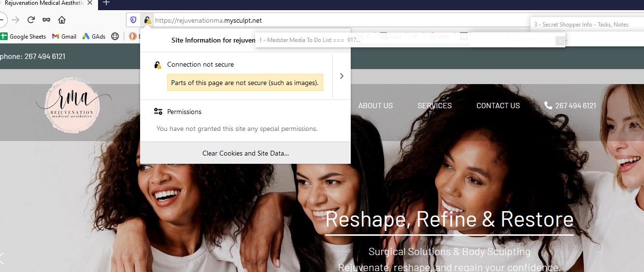Click the forward navigation arrow

[x=15, y=20]
